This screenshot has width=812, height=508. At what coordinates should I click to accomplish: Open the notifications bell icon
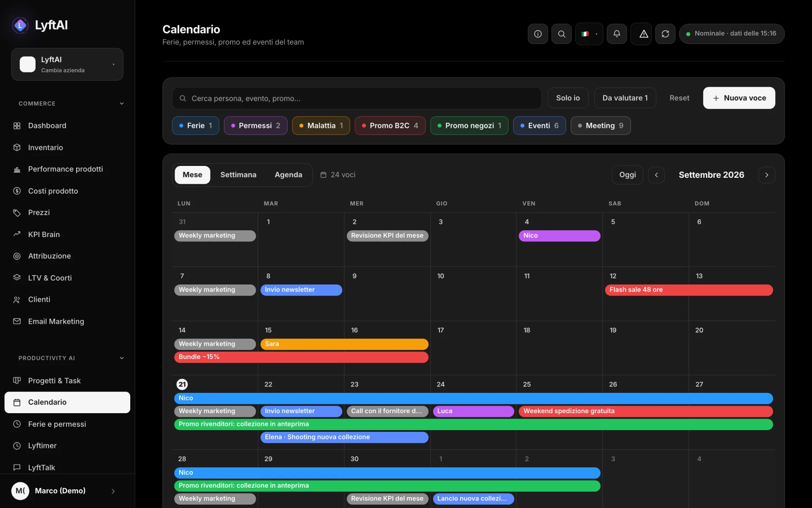tap(617, 34)
